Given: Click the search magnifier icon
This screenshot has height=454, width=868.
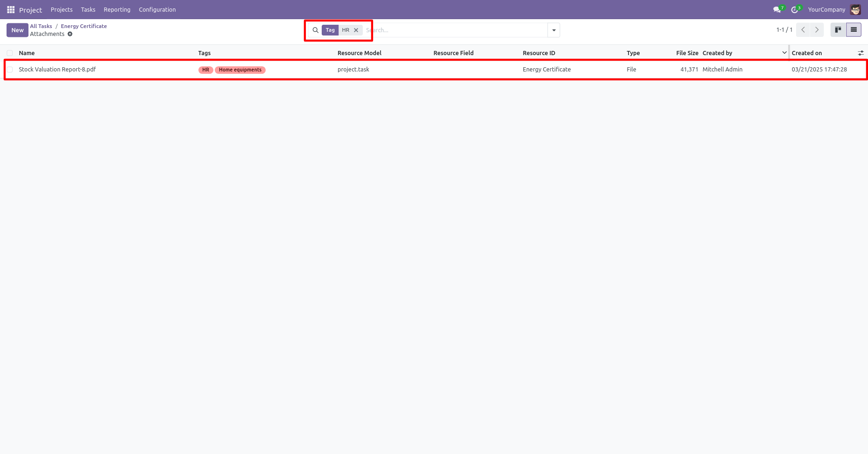Looking at the screenshot, I should click(316, 30).
